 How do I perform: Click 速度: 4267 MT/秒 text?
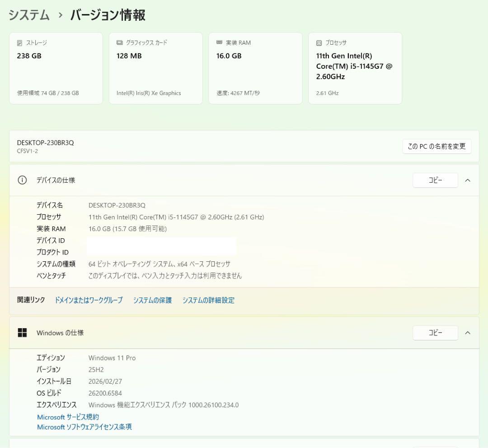coord(238,93)
